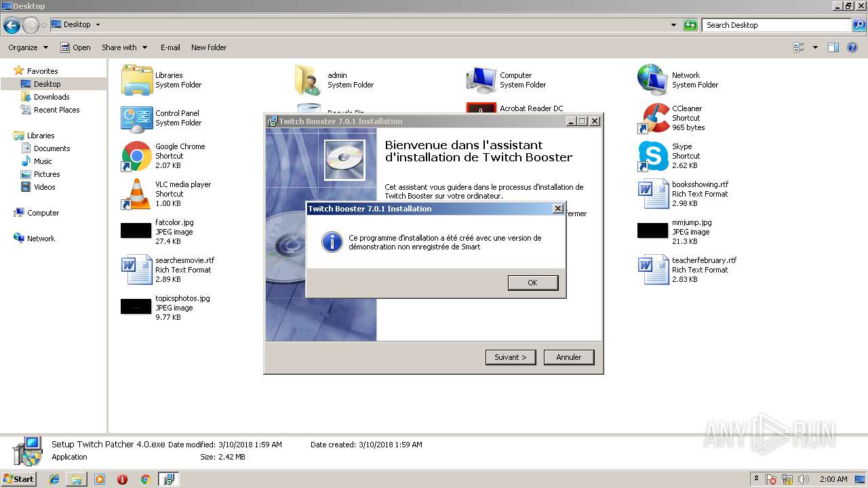The height and width of the screenshot is (488, 868).
Task: Open the view options dropdown arrow
Action: (x=815, y=47)
